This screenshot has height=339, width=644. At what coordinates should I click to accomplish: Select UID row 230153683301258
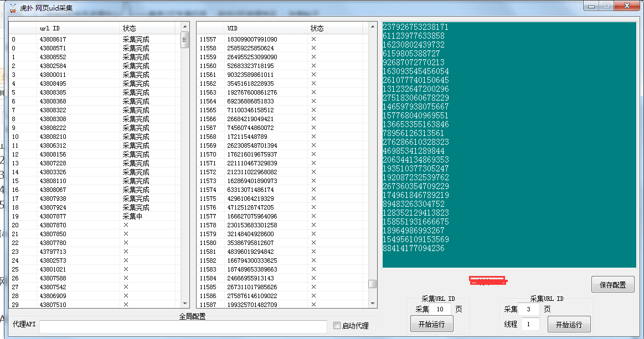(282, 225)
